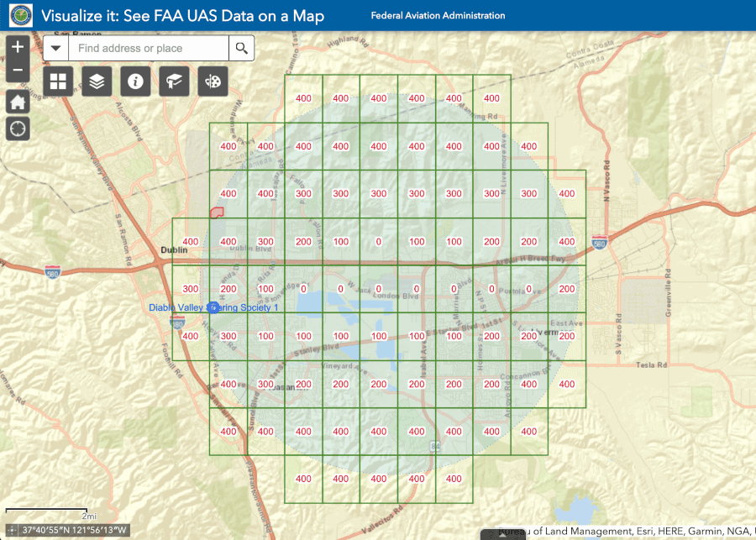Open the search source dropdown arrow

[x=55, y=48]
